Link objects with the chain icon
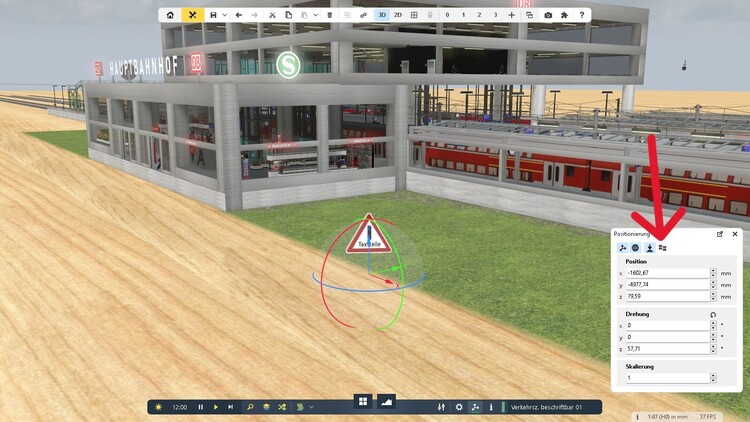The image size is (750, 422). click(x=363, y=15)
